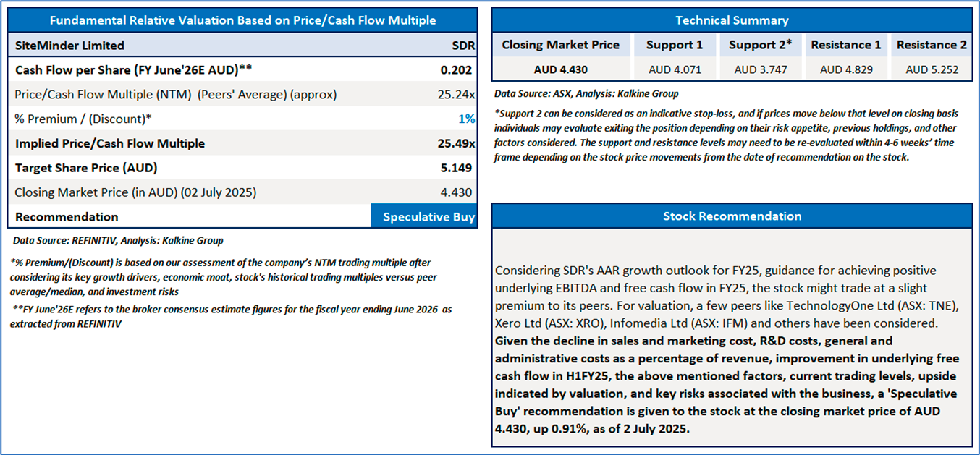Select the Target Share Price value 5.149

coord(456,168)
